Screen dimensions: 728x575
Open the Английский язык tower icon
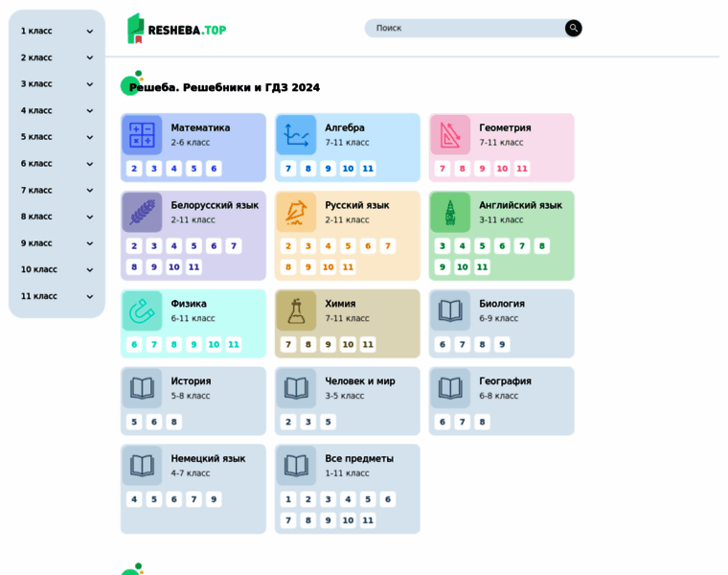[450, 213]
